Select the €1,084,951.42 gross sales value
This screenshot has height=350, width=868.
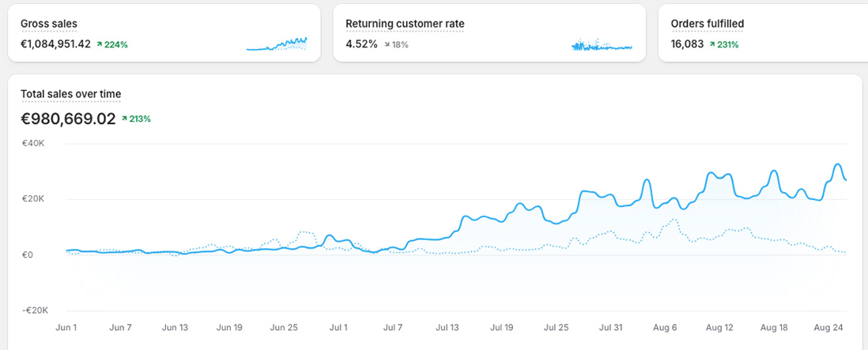pos(55,44)
